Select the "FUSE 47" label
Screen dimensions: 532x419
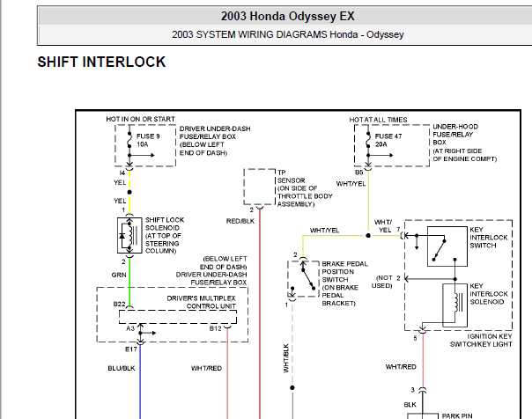pos(388,136)
